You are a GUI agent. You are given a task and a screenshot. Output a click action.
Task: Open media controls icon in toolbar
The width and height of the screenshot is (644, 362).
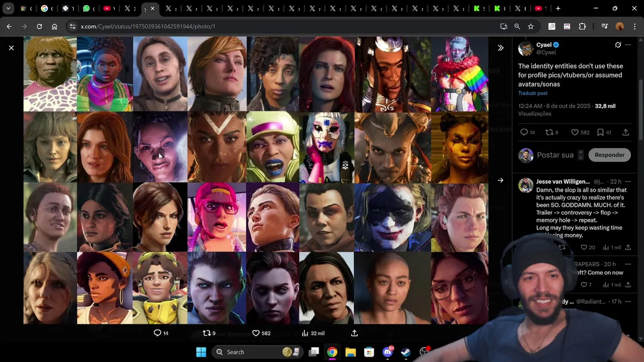[605, 26]
